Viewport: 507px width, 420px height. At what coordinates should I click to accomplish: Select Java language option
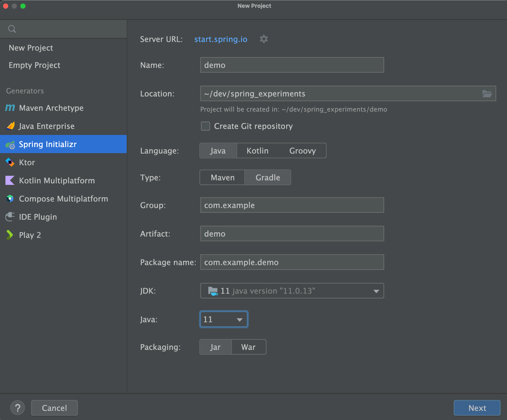pyautogui.click(x=218, y=150)
